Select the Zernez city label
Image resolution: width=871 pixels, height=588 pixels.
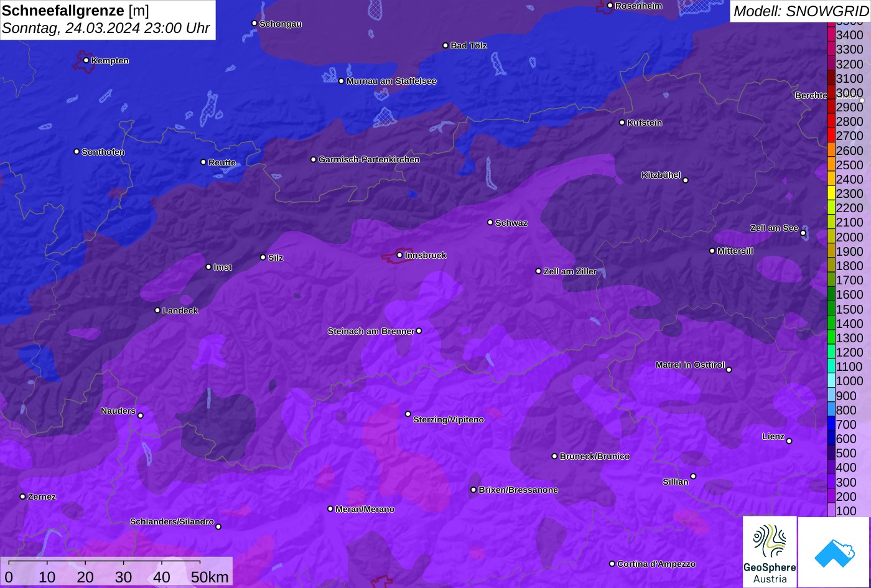coord(42,497)
